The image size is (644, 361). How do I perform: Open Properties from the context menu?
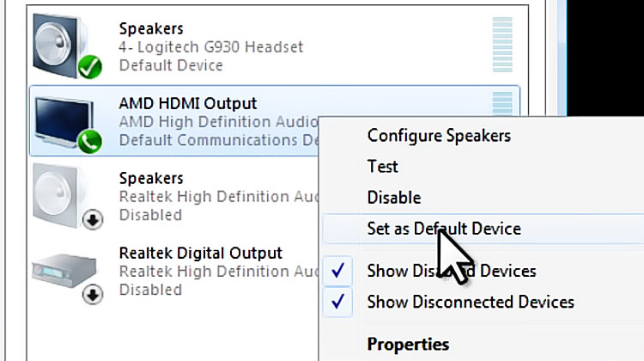(408, 345)
